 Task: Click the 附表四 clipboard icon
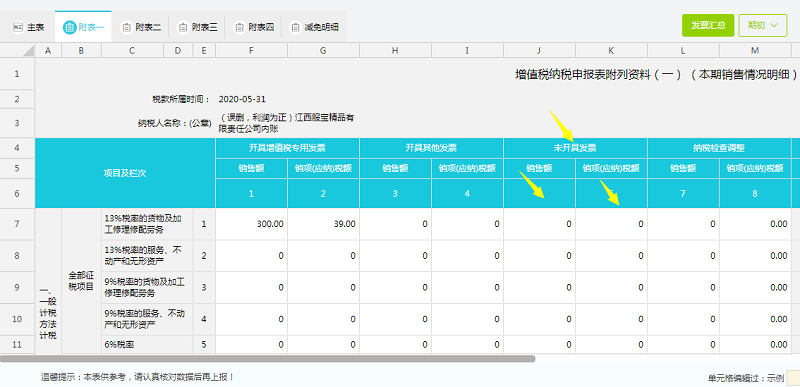pyautogui.click(x=239, y=27)
